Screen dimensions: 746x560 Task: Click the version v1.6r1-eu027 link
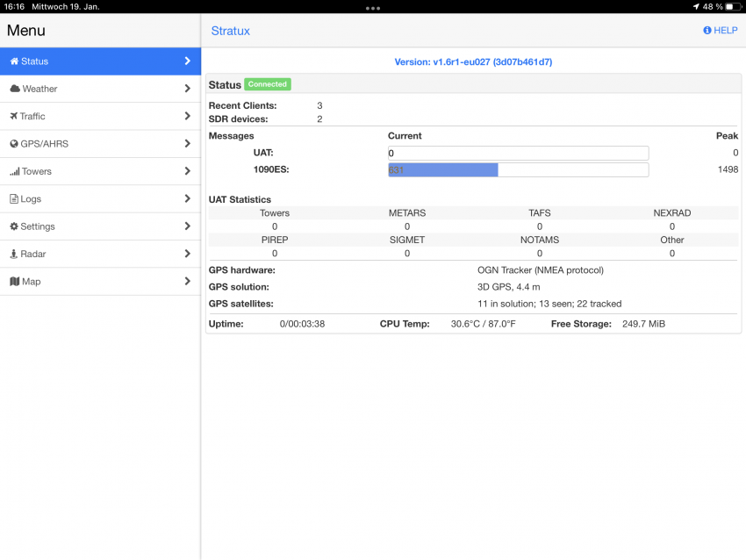[473, 61]
